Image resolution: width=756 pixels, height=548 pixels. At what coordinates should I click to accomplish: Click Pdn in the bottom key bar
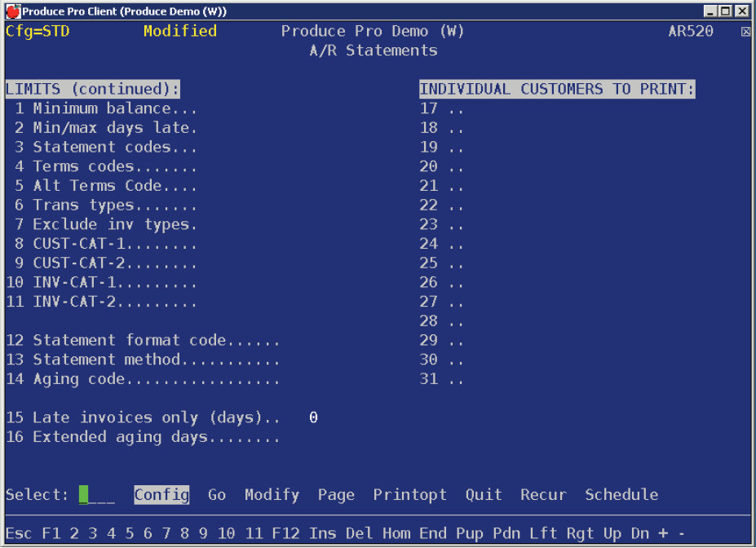[506, 533]
